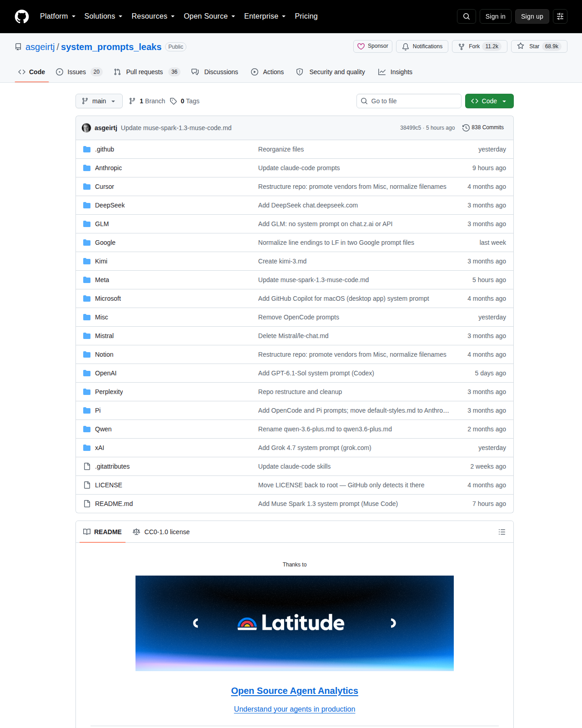Open commit Add Grok 4.7 system prompt

coord(315,448)
